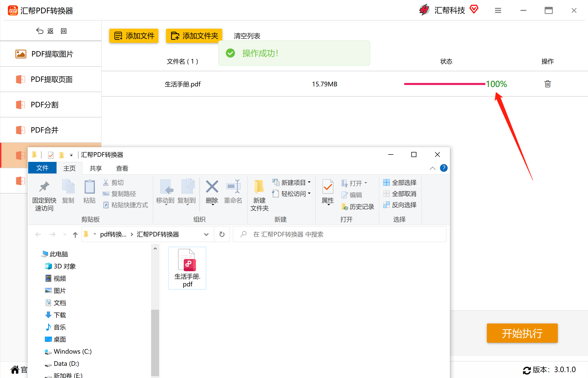Screen dimensions: 588x378
Task: Click the 删除 X icon
Action: point(212,186)
